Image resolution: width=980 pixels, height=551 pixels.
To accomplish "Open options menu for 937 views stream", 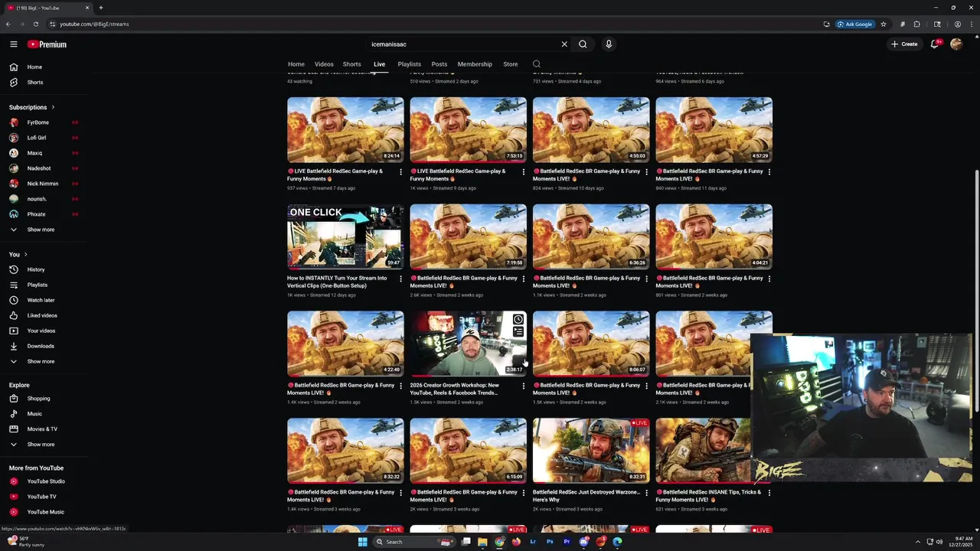I will click(400, 171).
